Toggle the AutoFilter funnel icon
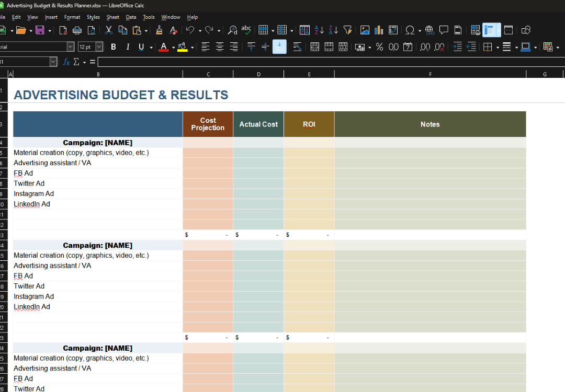565x392 pixels. pos(348,30)
